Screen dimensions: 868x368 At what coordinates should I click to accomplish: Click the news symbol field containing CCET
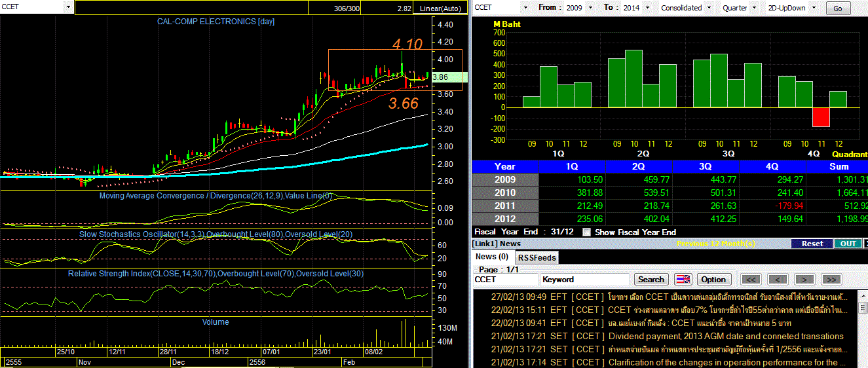[505, 279]
